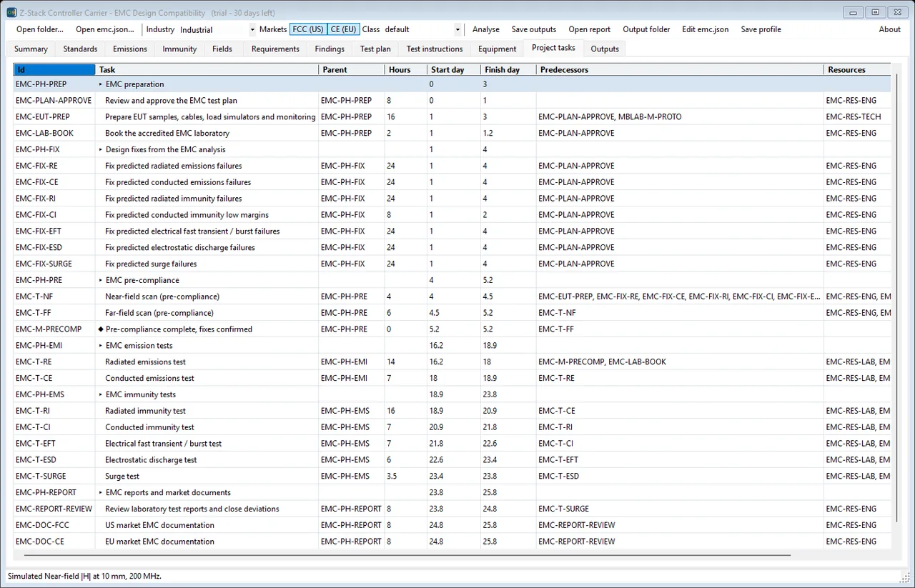This screenshot has height=588, width=915.
Task: Toggle the FCC (US) market button
Action: pos(307,29)
